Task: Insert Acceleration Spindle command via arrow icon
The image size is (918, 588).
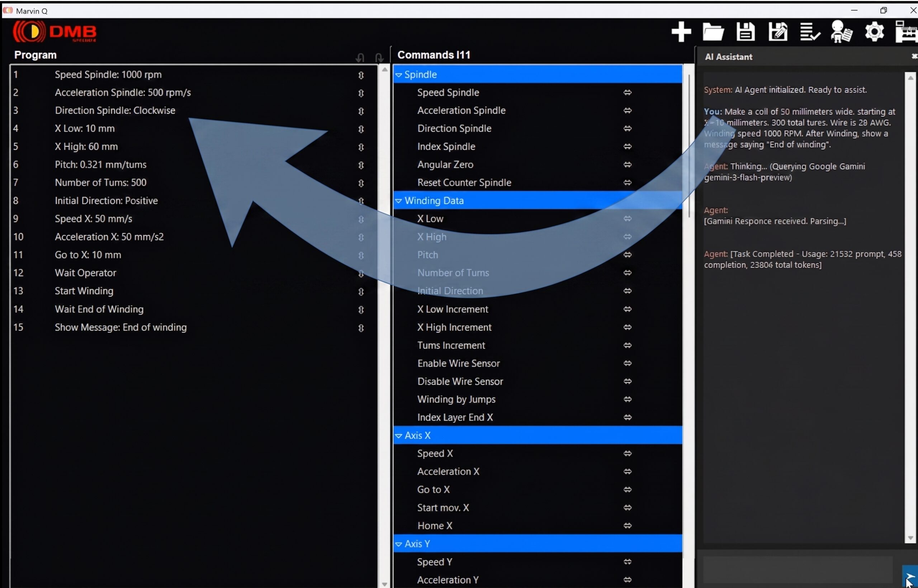Action: [628, 110]
